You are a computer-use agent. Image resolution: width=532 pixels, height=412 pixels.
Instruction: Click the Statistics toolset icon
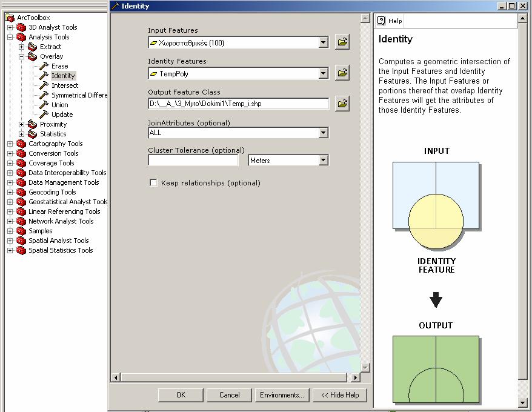point(33,134)
